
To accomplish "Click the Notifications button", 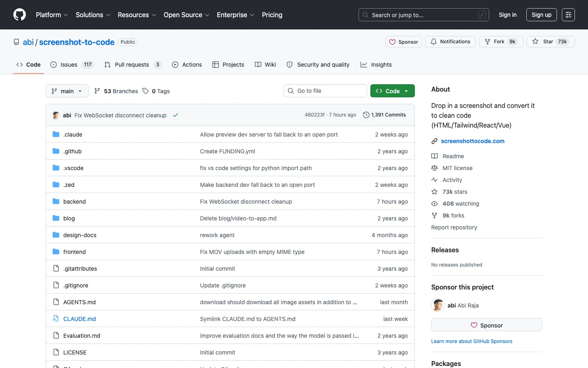I will click(x=450, y=42).
